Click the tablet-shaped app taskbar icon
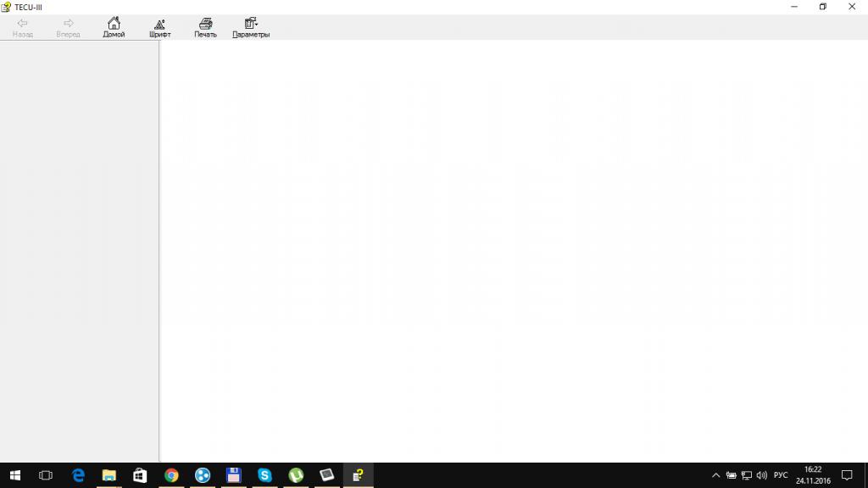This screenshot has width=868, height=488. point(326,475)
